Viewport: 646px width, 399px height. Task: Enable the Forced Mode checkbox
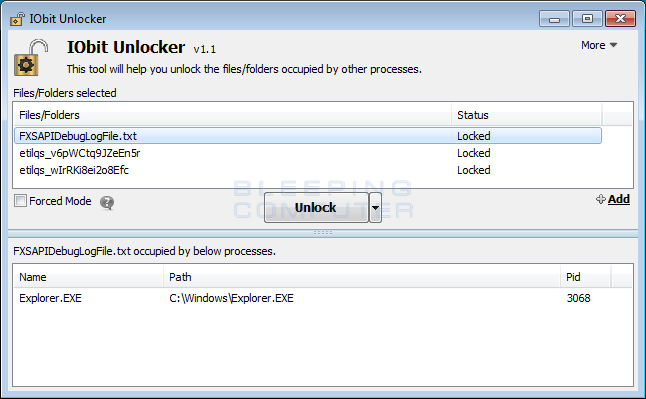click(20, 201)
